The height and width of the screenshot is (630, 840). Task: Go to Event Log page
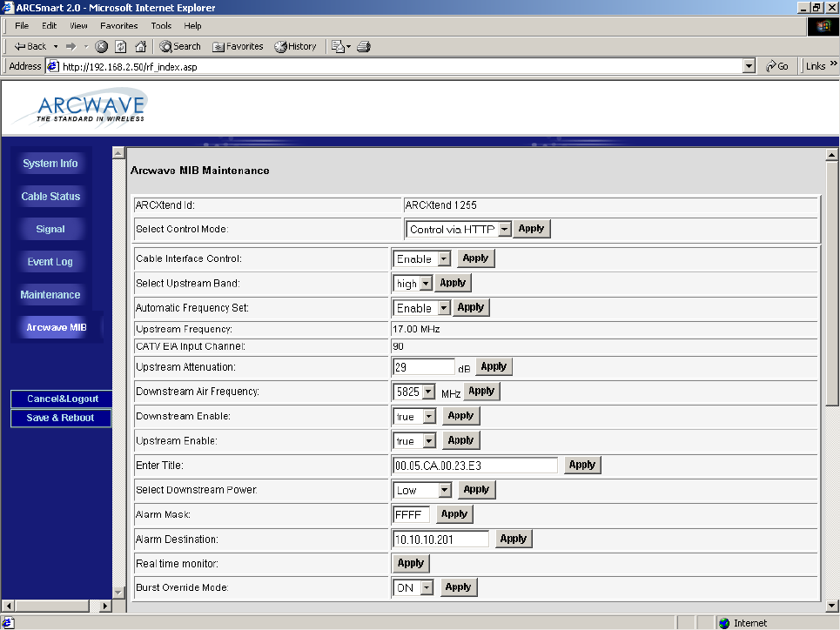click(50, 261)
